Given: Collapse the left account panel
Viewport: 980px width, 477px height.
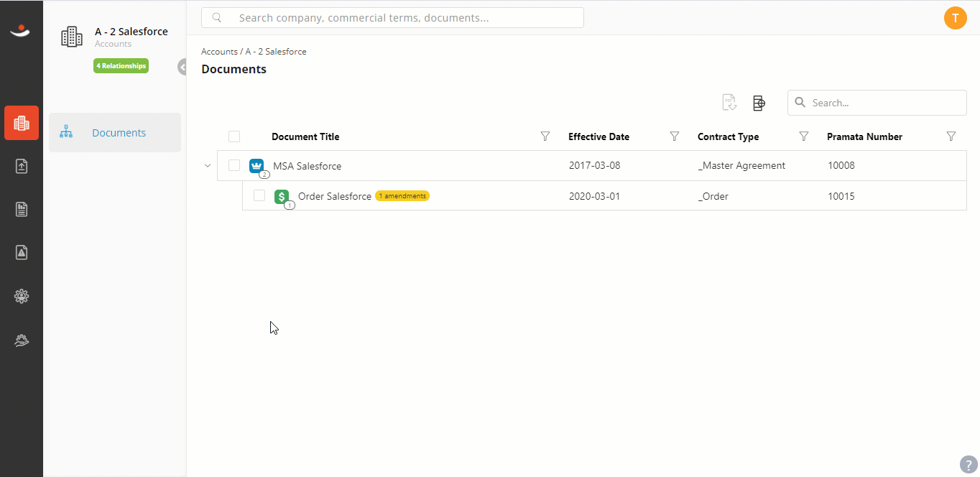Looking at the screenshot, I should point(182,67).
